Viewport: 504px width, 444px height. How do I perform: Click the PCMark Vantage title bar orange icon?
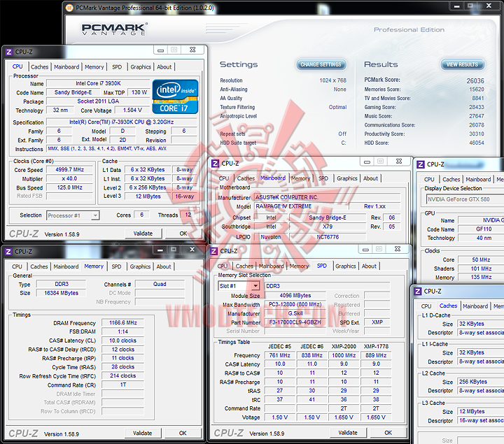coord(69,8)
